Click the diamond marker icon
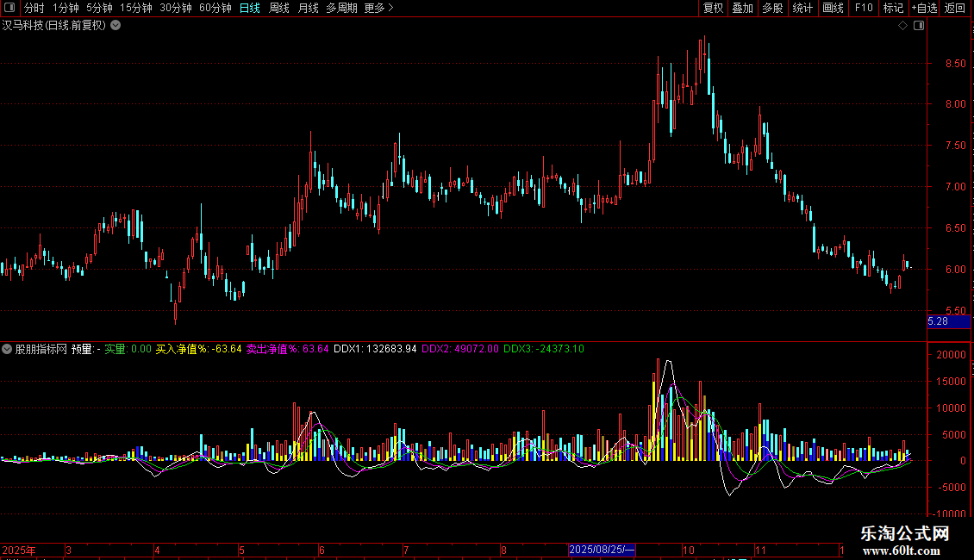This screenshot has width=974, height=560. coord(903,26)
